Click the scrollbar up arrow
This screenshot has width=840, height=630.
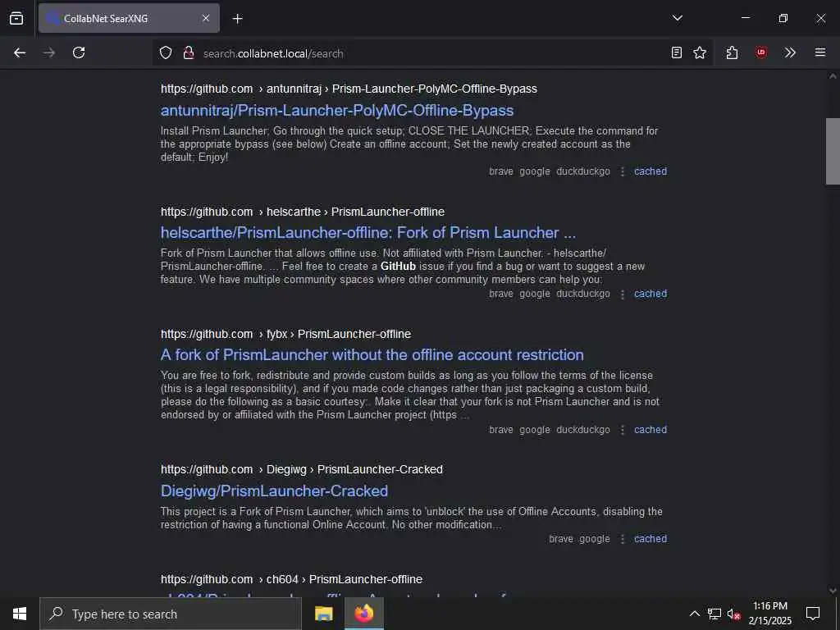833,76
